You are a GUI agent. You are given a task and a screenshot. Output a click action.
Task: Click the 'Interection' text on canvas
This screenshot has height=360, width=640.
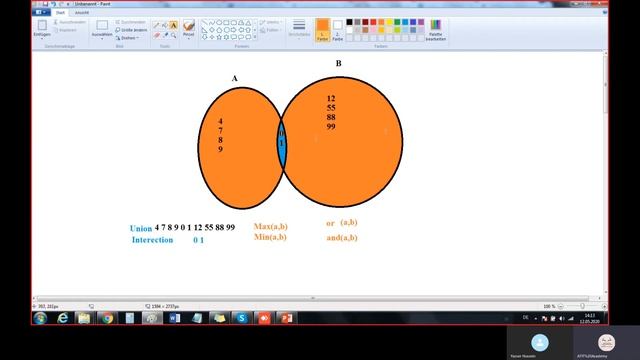tap(152, 240)
